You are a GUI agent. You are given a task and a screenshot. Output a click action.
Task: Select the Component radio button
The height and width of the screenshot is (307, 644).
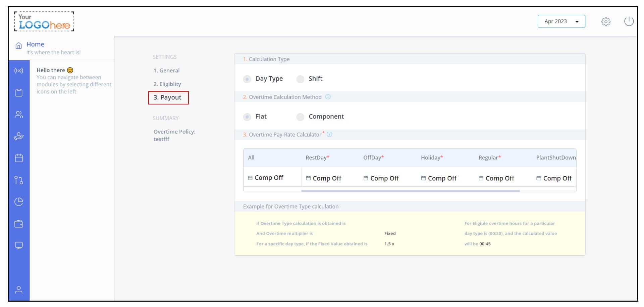300,117
